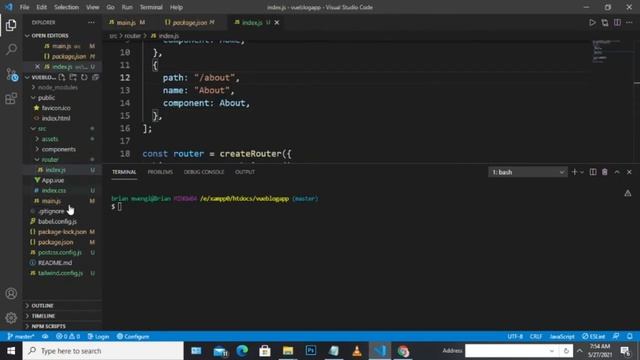This screenshot has width=640, height=360.
Task: Close the terminal panel
Action: point(629,172)
